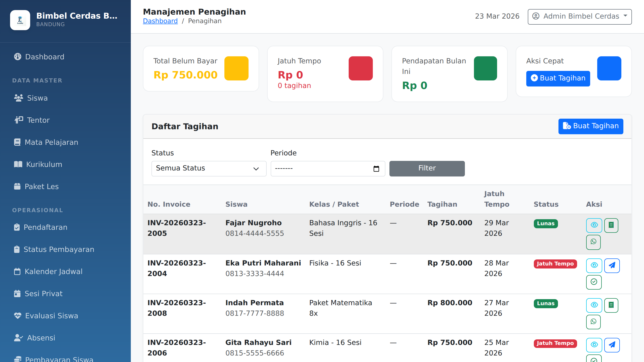Open the Periode calendar picker
This screenshot has height=362, width=644.
tap(376, 169)
